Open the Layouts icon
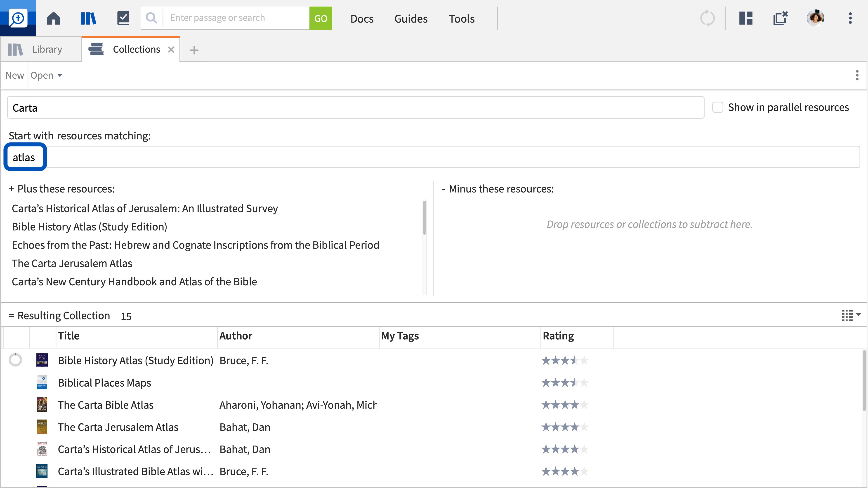Image resolution: width=868 pixels, height=488 pixels. 746,18
